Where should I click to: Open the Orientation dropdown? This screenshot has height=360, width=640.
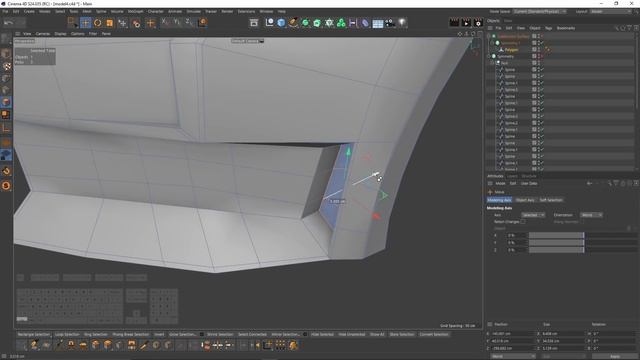pyautogui.click(x=591, y=215)
